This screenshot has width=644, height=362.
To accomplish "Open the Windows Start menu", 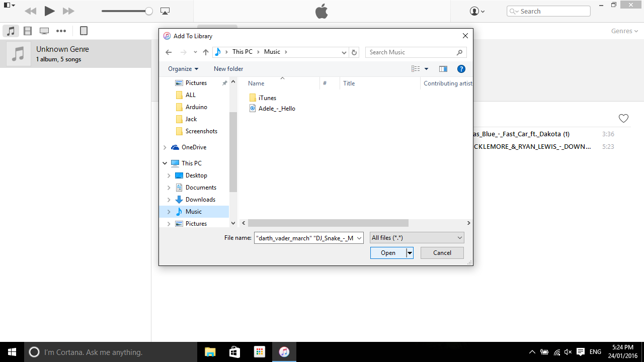I will [x=12, y=352].
